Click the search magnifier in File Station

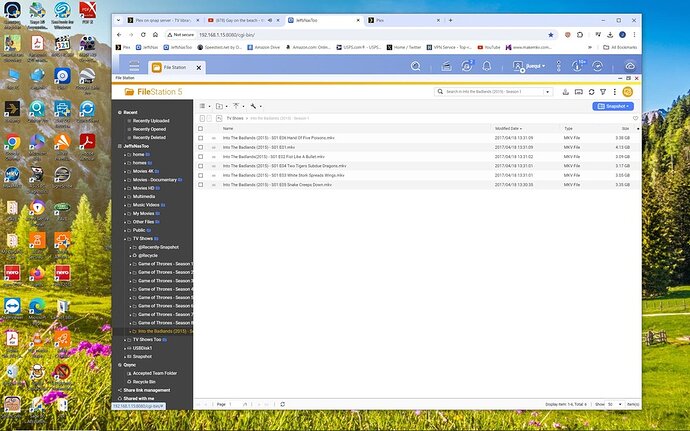click(x=440, y=92)
